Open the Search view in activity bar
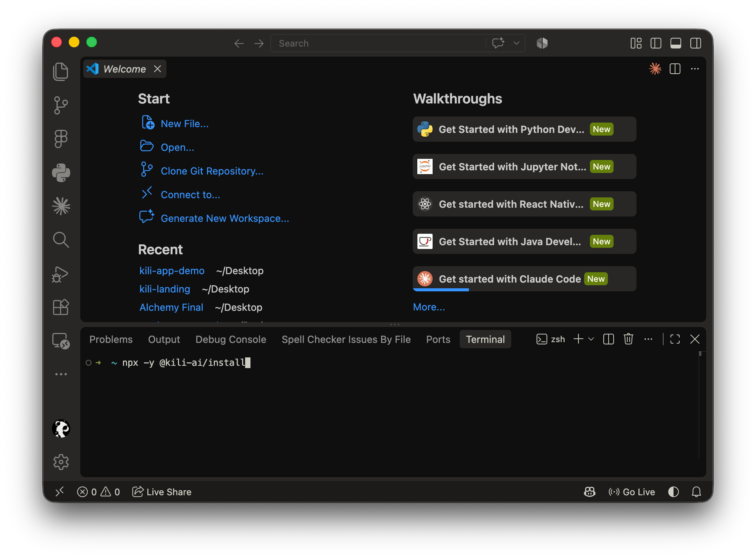 tap(61, 240)
